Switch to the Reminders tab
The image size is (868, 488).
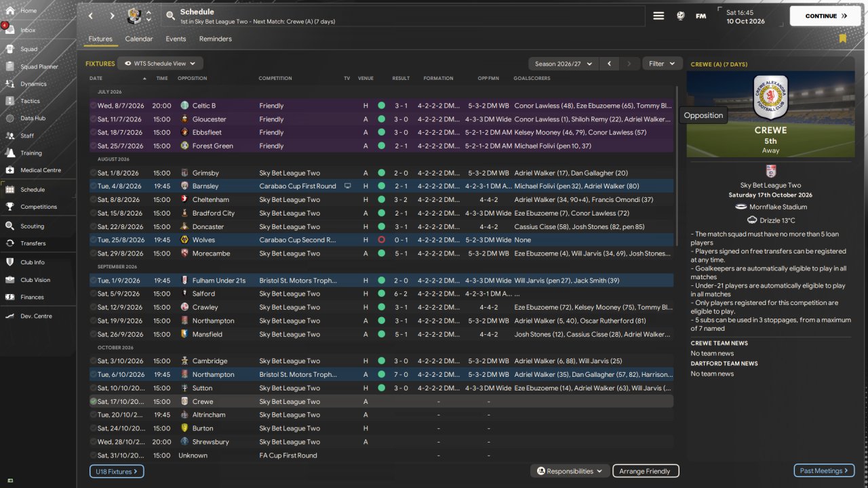216,39
